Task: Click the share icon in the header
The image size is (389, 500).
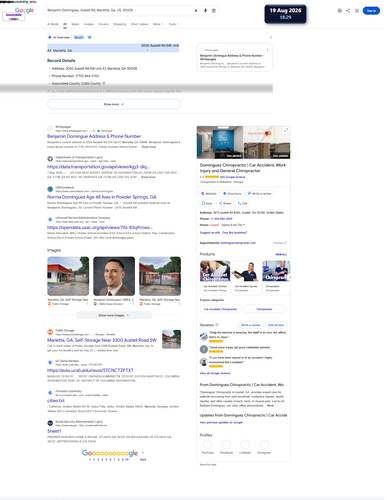Action: coord(348,11)
